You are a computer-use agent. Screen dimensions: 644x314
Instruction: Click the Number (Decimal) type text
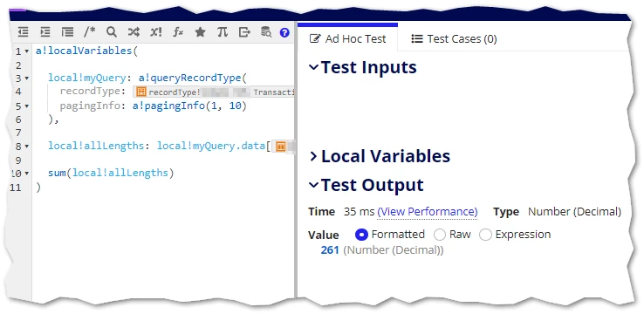pos(574,212)
